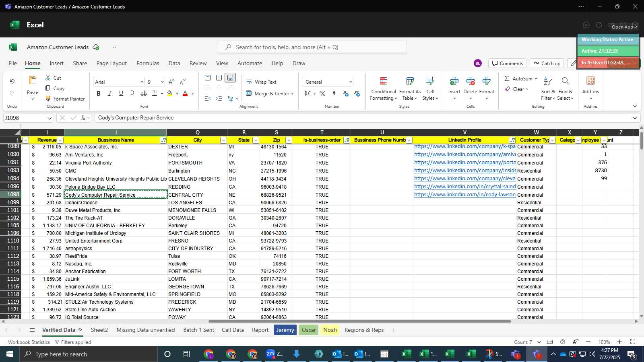Click the taskbar search box
The image size is (644, 362).
click(x=89, y=354)
